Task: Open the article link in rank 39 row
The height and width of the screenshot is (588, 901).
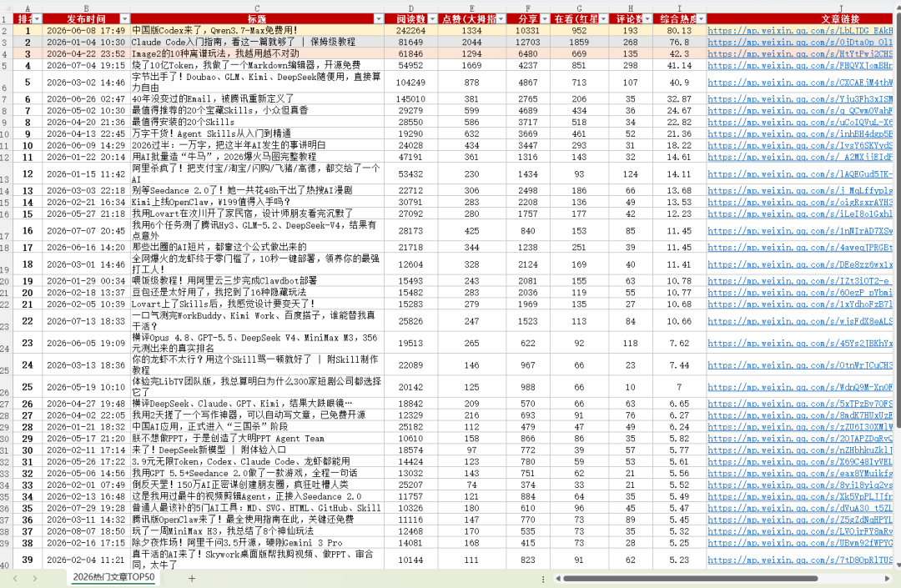Action: click(x=800, y=560)
